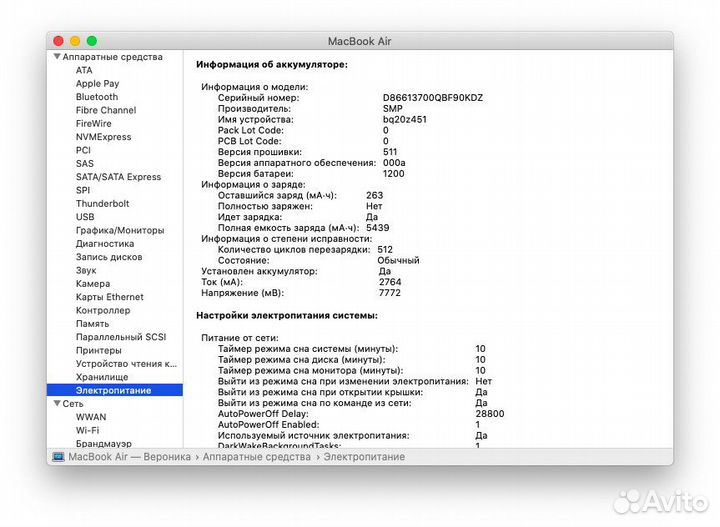Click serial number D86613700QBF90KDZ
The width and height of the screenshot is (720, 527).
pyautogui.click(x=433, y=98)
